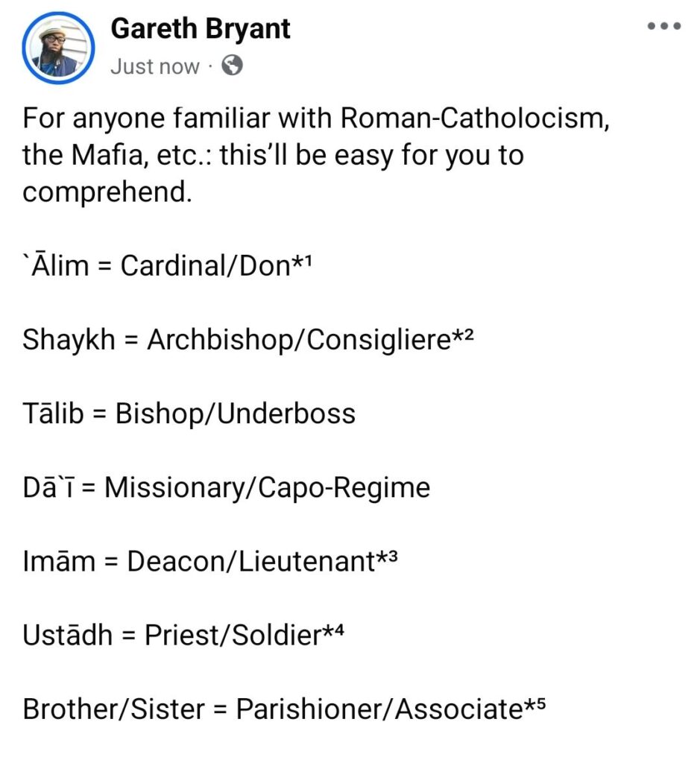Screen dimensions: 700x763
Task: Click footnote marker *1 after Don
Action: 300,263
